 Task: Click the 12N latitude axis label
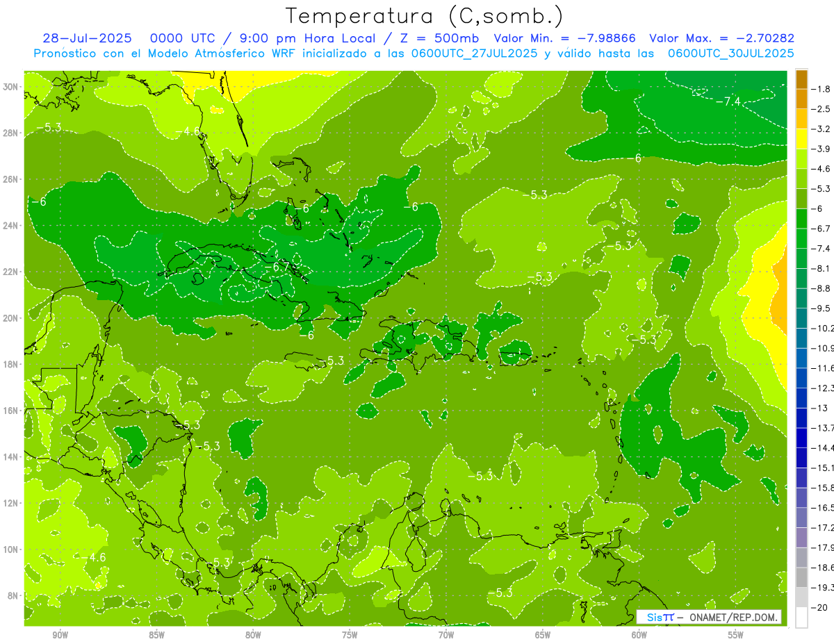click(x=11, y=503)
